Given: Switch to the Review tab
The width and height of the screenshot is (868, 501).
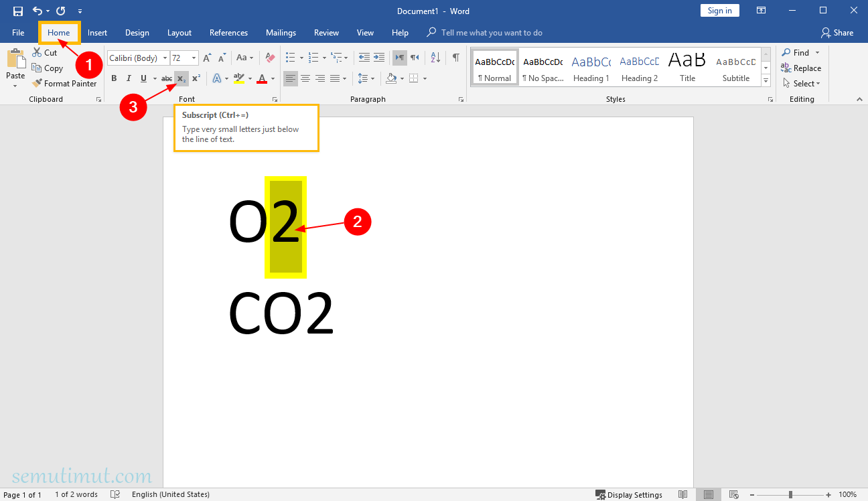Looking at the screenshot, I should [326, 32].
